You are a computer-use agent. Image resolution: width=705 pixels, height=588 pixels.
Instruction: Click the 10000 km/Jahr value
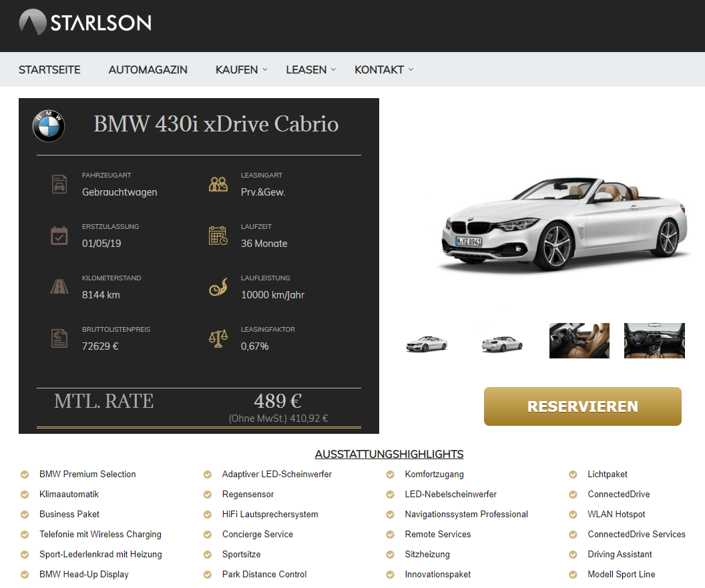pos(272,295)
